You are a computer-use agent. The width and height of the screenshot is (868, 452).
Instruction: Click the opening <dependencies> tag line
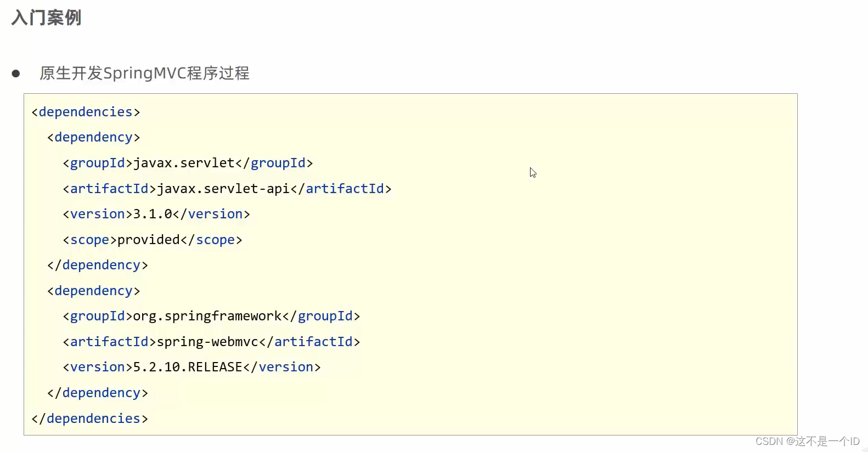coord(86,112)
